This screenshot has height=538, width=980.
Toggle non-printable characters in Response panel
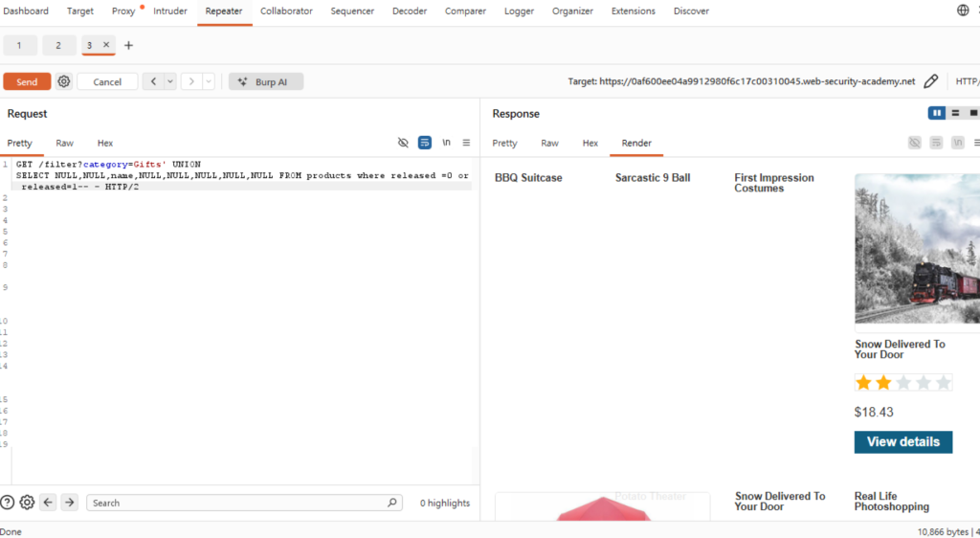[x=957, y=143]
